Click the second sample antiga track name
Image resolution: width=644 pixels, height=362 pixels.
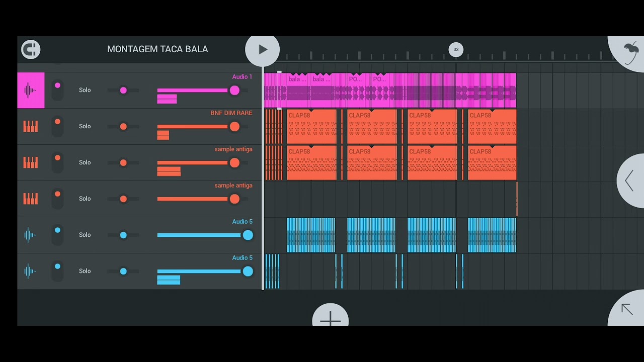[x=233, y=186]
